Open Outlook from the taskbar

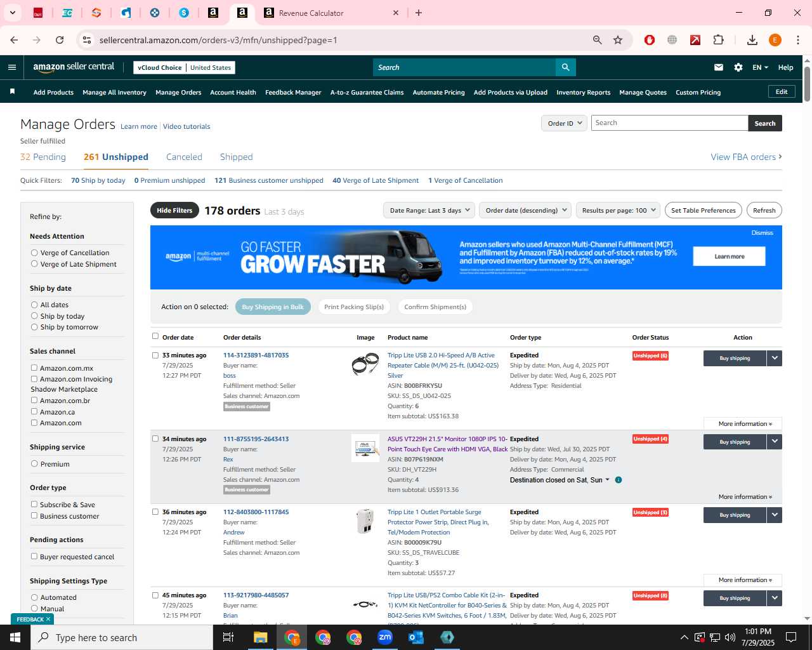416,637
